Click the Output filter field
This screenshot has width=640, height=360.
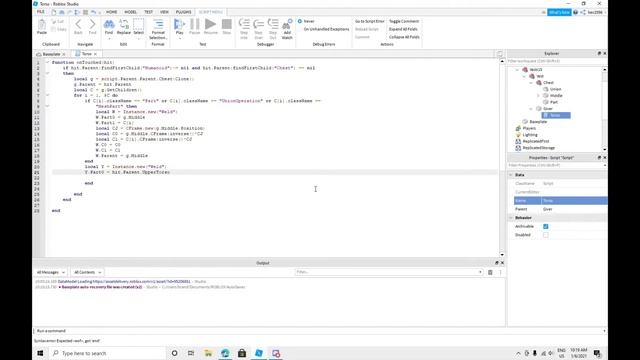(389, 272)
